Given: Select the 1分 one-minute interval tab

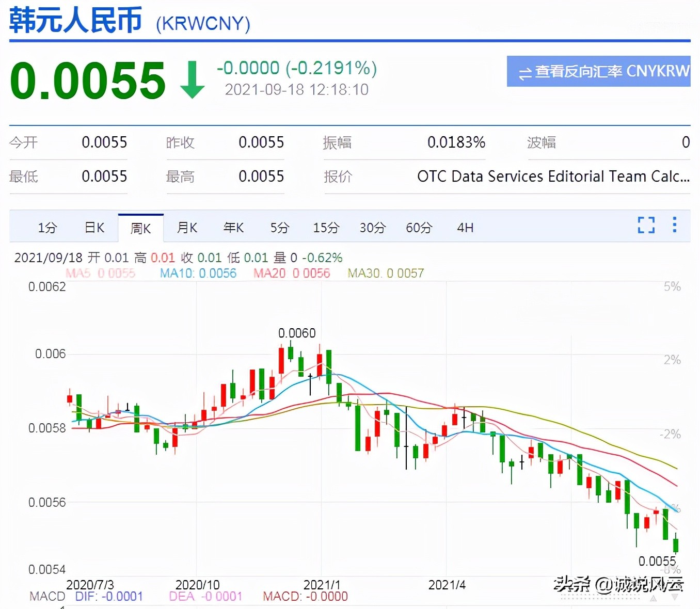Looking at the screenshot, I should tap(47, 227).
